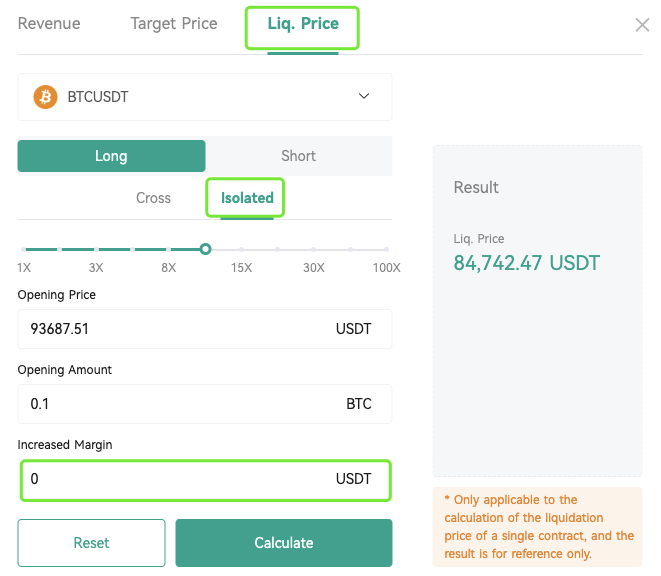Viewport: 661px width, 576px height.
Task: Set leverage slider to 100X mark
Action: click(387, 249)
